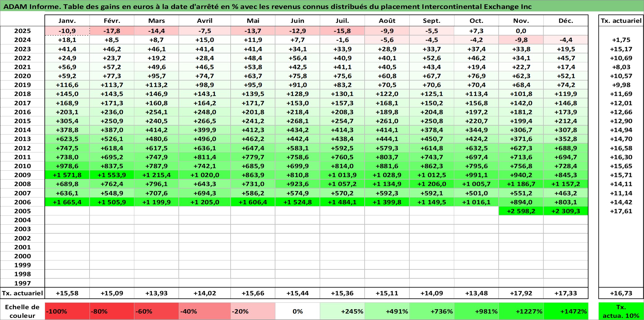Screen dimensions: 644x320
Task: Select the Mars column header
Action: 157,21
